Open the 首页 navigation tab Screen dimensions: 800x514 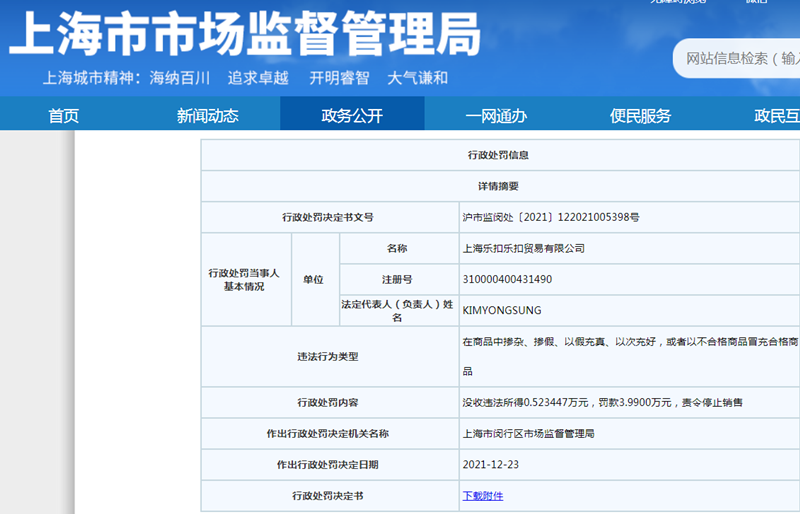(x=64, y=116)
